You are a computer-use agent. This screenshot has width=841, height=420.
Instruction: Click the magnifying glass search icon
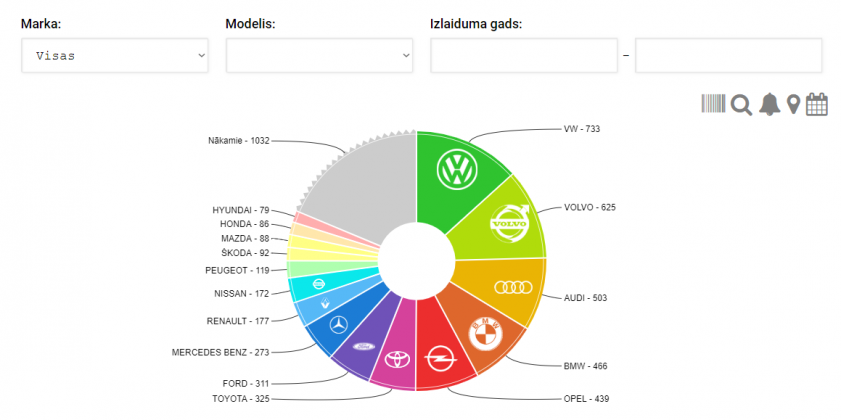741,104
